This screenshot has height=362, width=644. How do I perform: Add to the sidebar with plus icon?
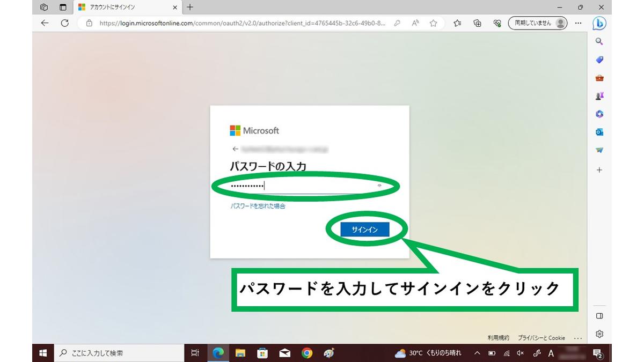coord(599,170)
